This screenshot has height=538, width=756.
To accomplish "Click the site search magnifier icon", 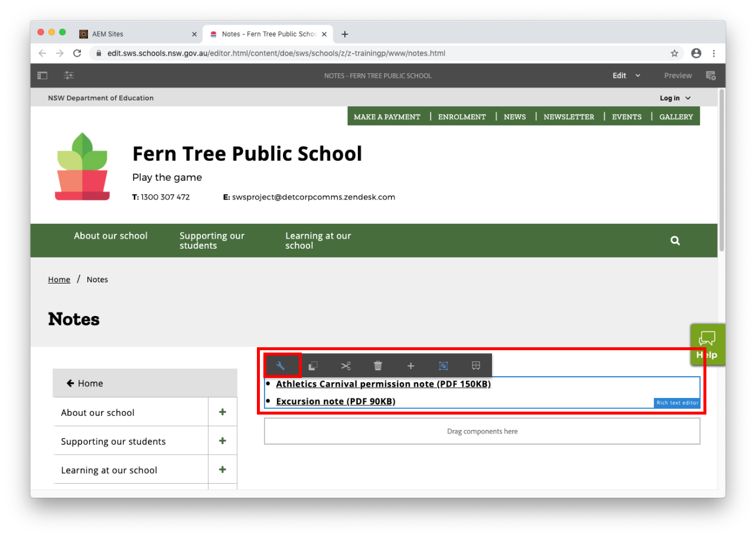I will click(675, 240).
